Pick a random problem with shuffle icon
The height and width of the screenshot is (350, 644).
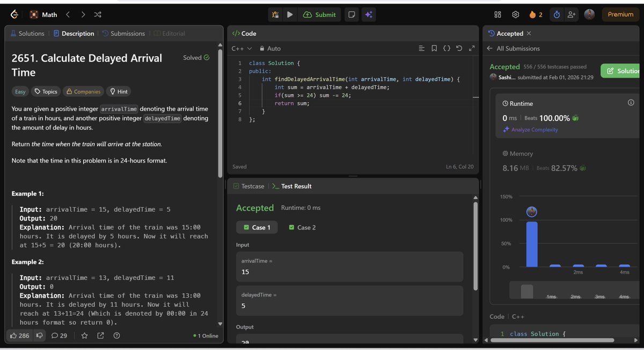coord(98,14)
